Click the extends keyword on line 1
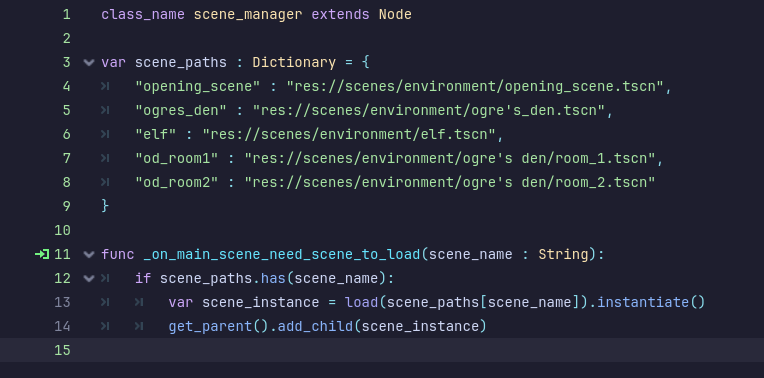764x378 pixels. [x=340, y=15]
